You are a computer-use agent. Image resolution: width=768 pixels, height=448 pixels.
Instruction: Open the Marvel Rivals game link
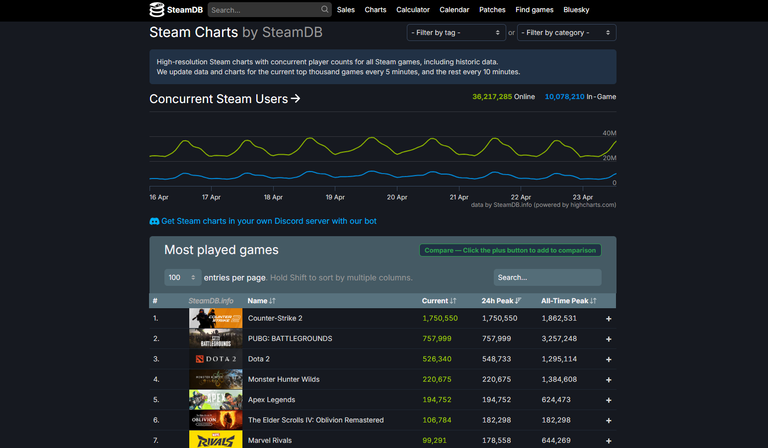[270, 440]
